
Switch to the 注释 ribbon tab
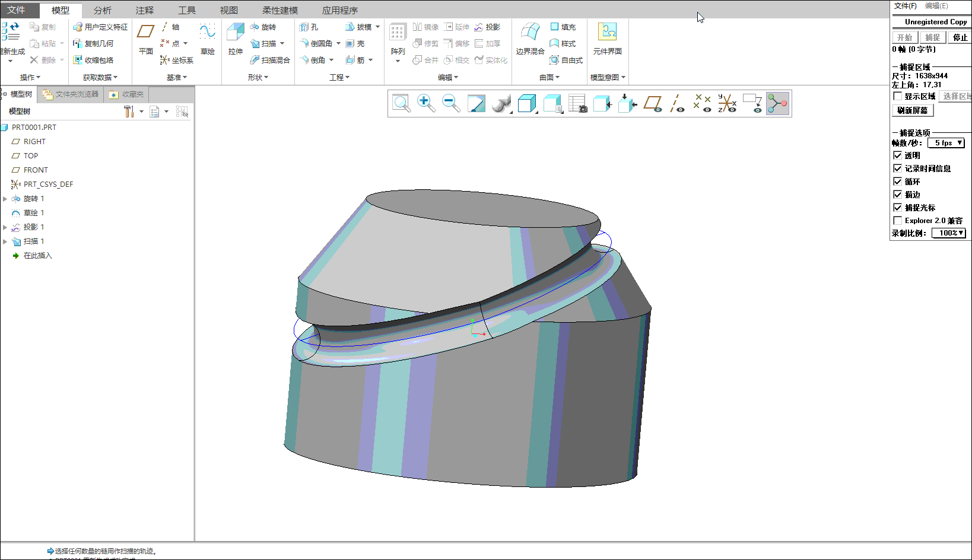[x=145, y=10]
